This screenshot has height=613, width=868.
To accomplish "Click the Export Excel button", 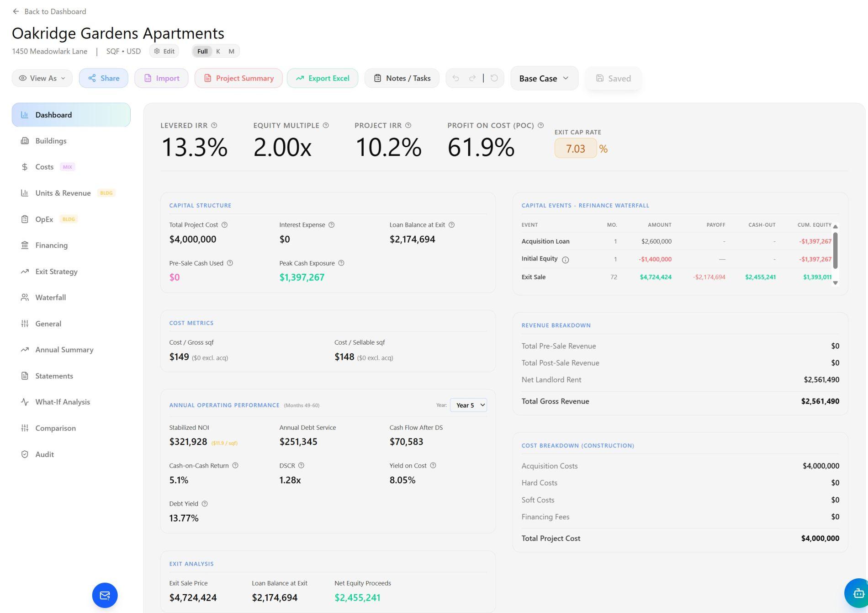I will click(323, 78).
